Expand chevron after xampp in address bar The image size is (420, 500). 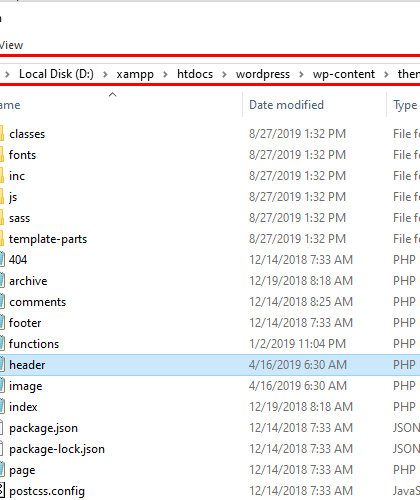click(165, 74)
